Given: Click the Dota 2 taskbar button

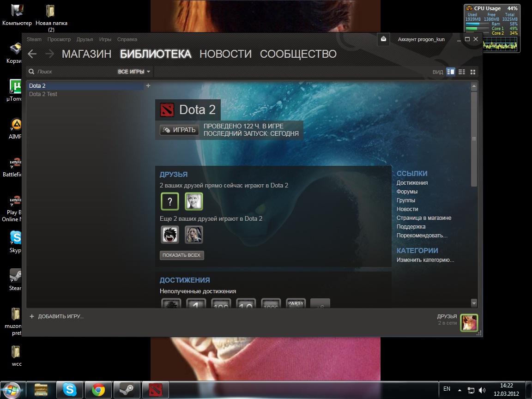Looking at the screenshot, I should (x=155, y=390).
